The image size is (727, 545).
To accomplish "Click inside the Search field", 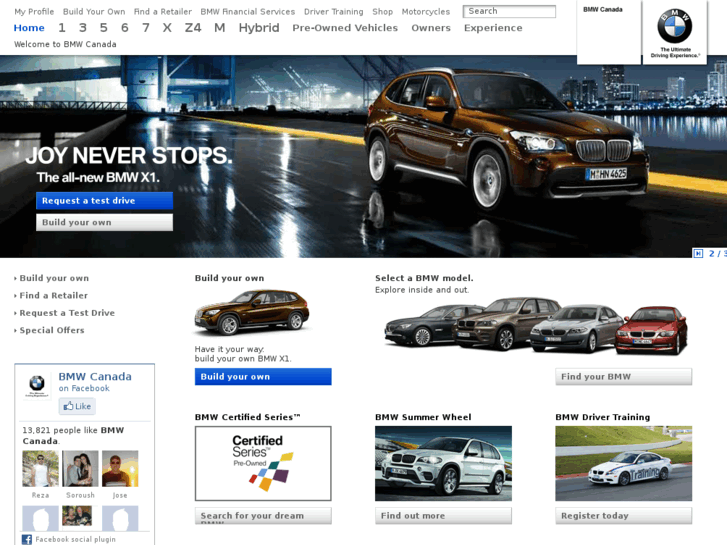I will 509,11.
